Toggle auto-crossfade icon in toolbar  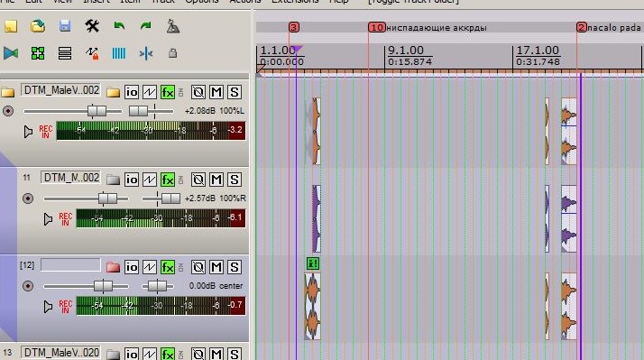pyautogui.click(x=11, y=53)
